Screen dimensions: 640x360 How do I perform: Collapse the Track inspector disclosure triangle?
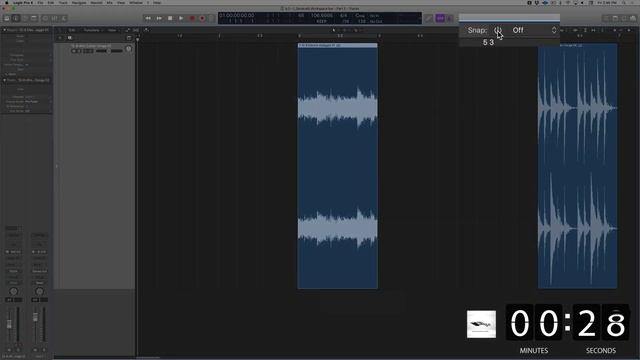coord(4,80)
